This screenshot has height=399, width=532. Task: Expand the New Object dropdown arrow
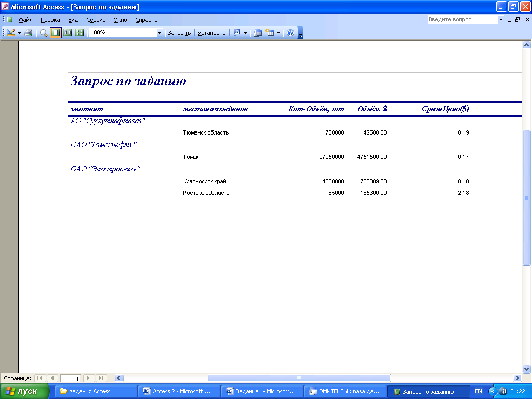(x=278, y=33)
